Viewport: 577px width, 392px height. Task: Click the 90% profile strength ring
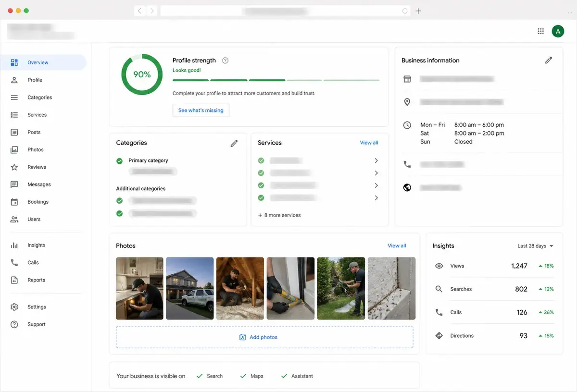[x=142, y=74]
